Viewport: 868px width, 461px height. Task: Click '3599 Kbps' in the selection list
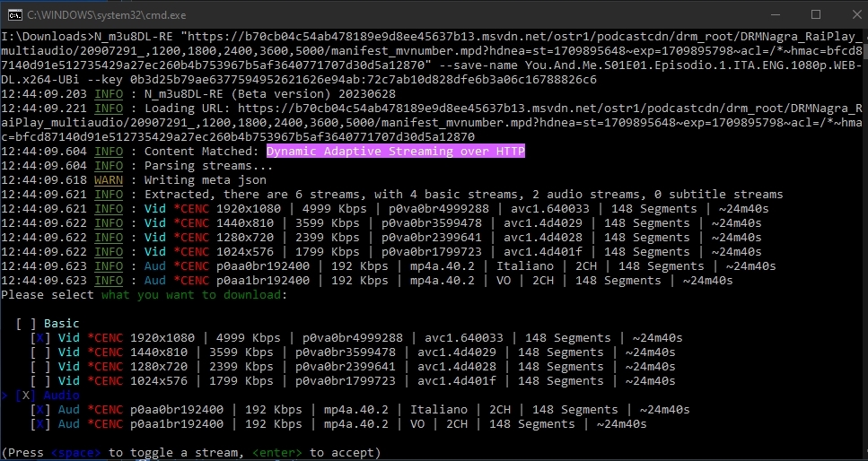241,352
